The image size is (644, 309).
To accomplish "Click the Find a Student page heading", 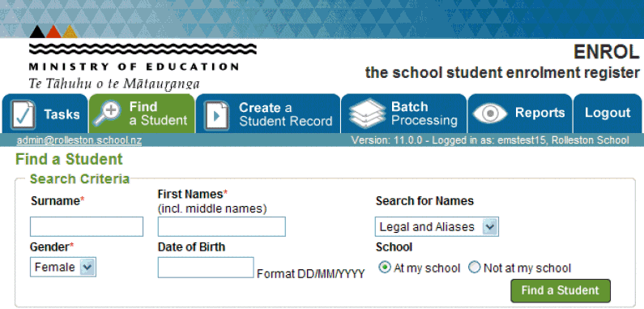I will 69,159.
